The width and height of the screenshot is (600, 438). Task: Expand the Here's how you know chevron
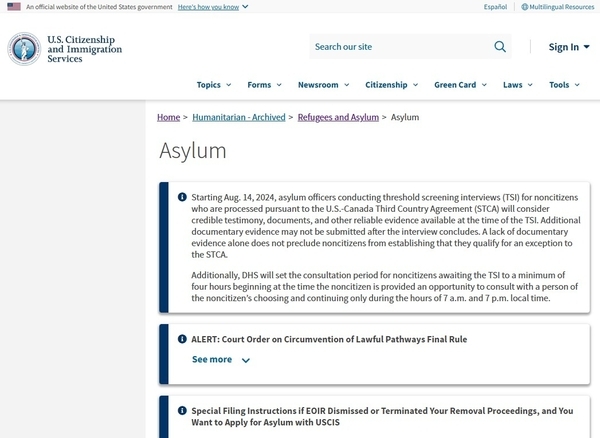pos(245,7)
